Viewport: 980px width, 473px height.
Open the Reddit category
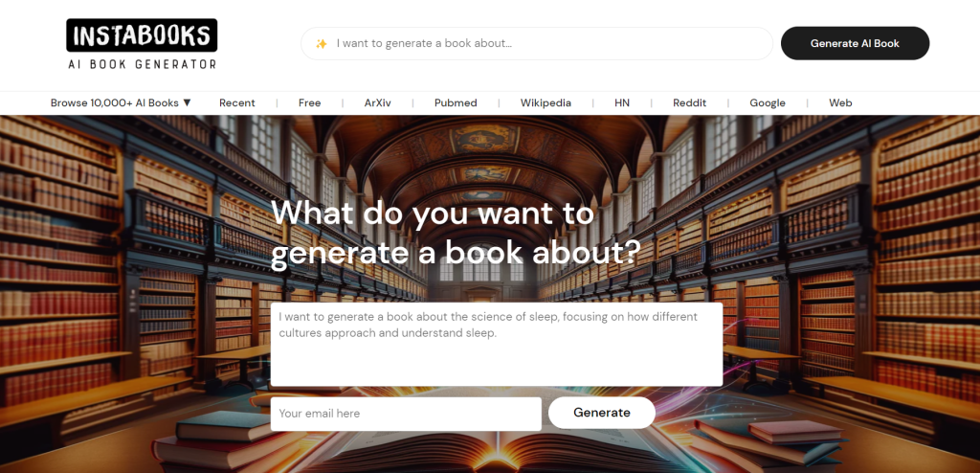pyautogui.click(x=689, y=103)
